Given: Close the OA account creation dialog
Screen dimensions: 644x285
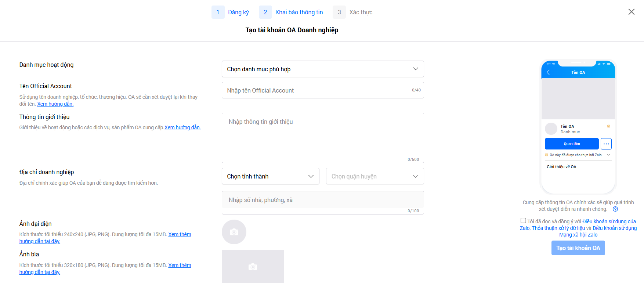Looking at the screenshot, I should (x=631, y=12).
